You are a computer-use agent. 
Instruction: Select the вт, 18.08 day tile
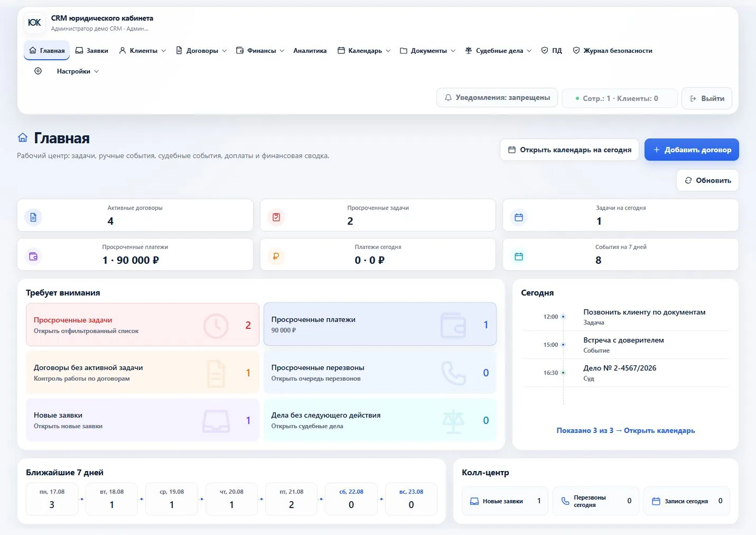(x=112, y=499)
